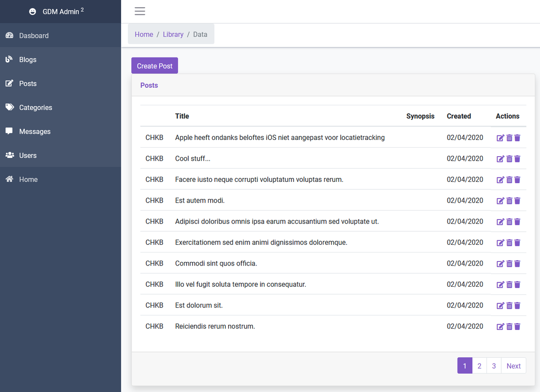Click the Posts card header title
The height and width of the screenshot is (392, 540).
click(x=149, y=85)
